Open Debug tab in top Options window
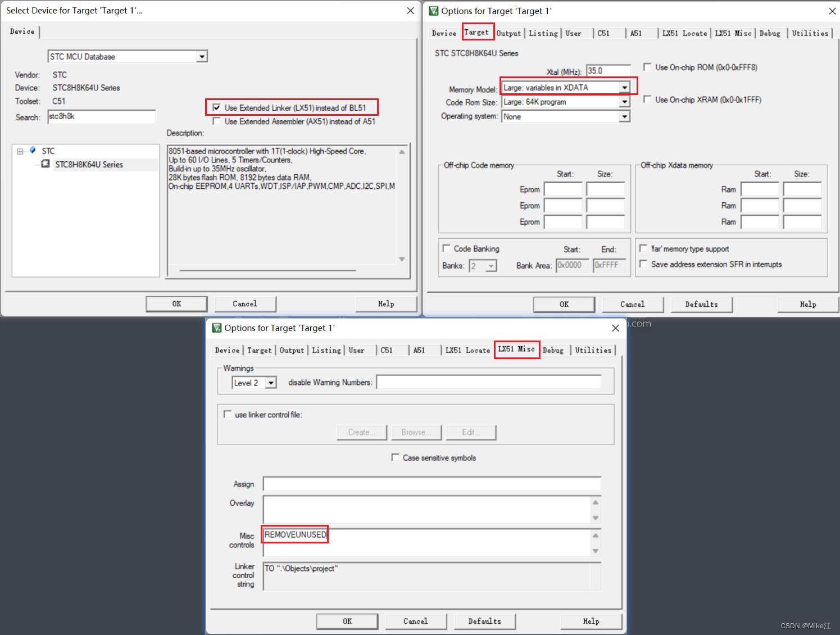840x635 pixels. [x=770, y=34]
